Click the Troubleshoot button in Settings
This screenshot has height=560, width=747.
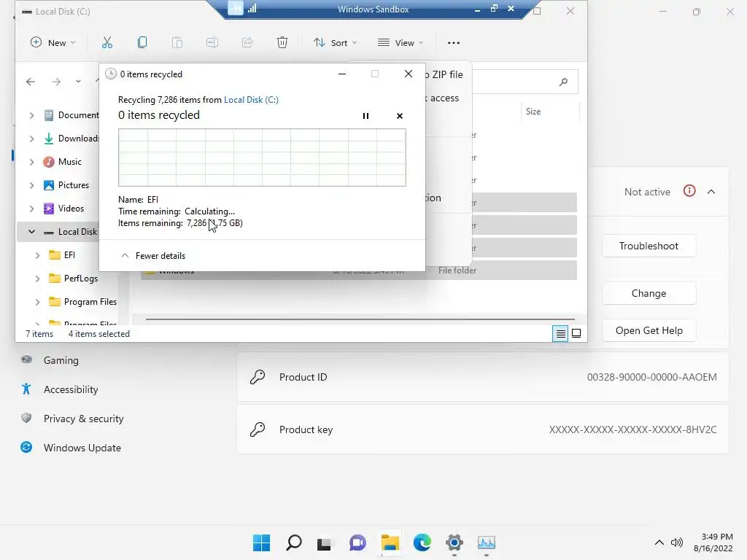coord(649,246)
